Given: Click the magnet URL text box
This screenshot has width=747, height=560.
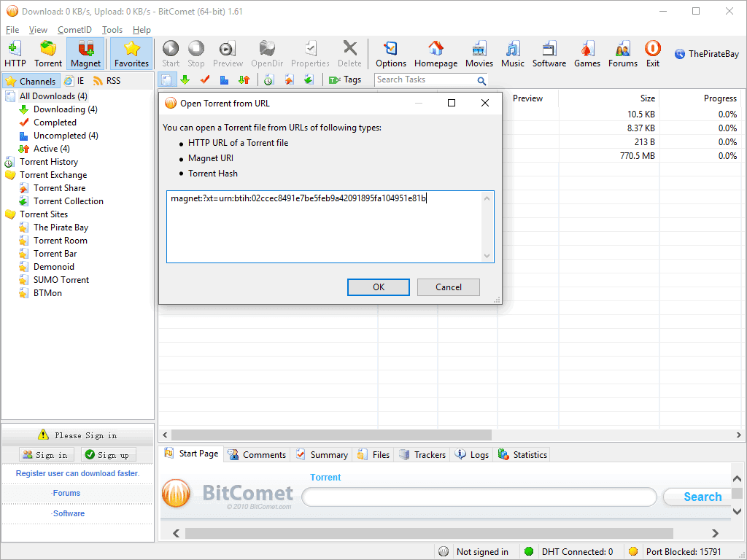Looking at the screenshot, I should (x=330, y=227).
